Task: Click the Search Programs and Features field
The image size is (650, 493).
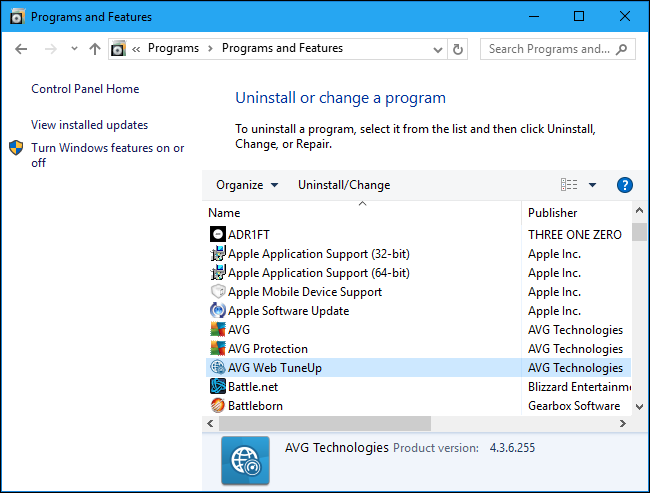Action: pyautogui.click(x=548, y=49)
